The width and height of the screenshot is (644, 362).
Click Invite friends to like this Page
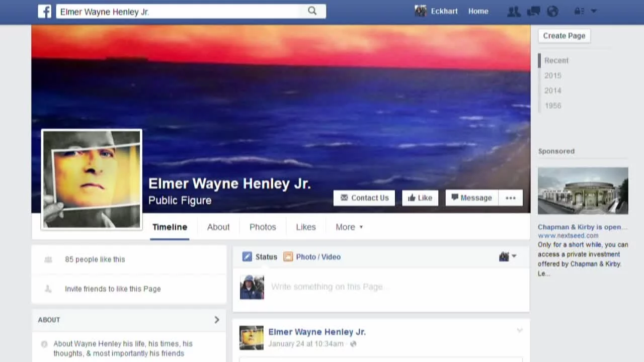tap(113, 289)
